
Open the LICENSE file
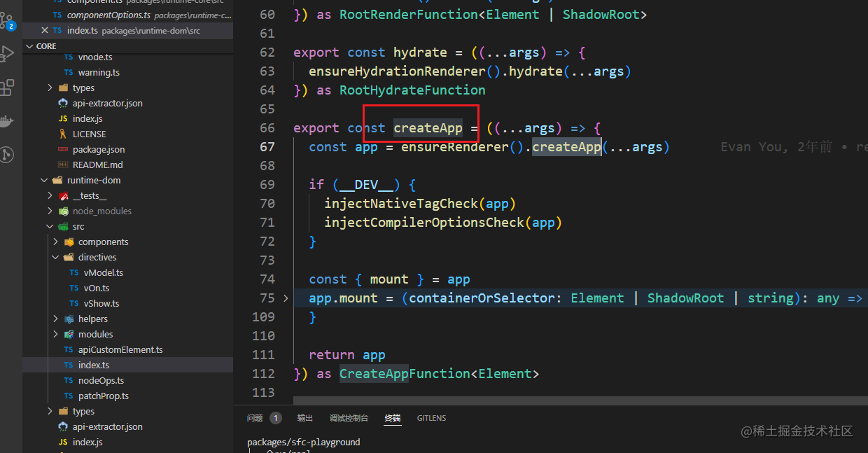90,134
